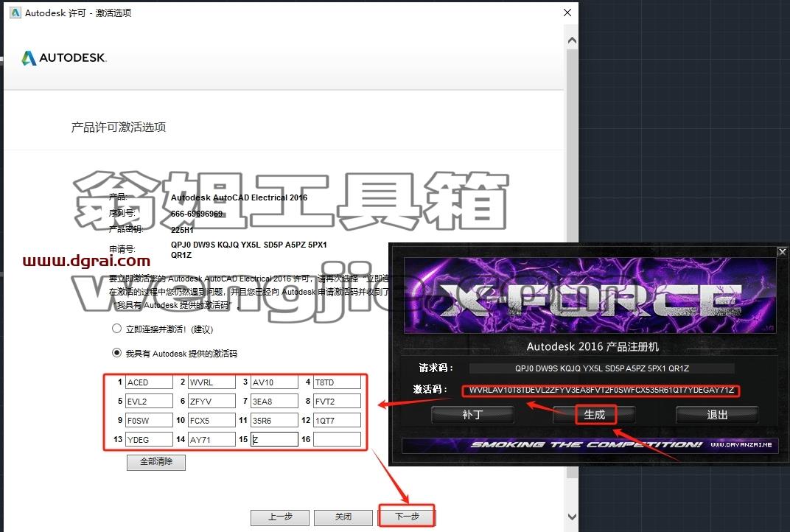790x532 pixels.
Task: Click activation code field 12 containing 1QT7
Action: point(337,420)
